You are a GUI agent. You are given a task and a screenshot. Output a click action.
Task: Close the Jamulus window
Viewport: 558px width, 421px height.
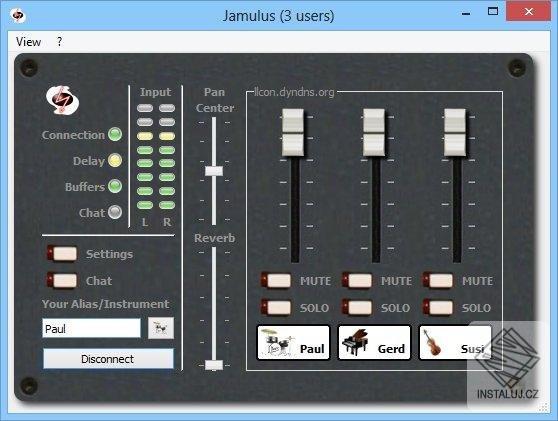(529, 12)
